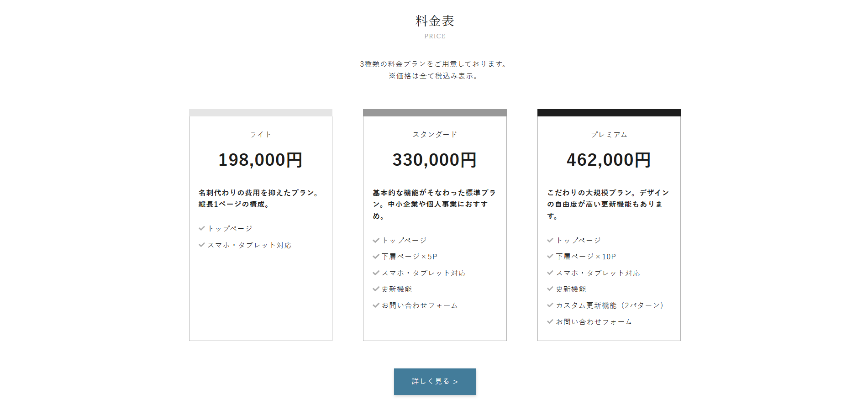Click checkmark beside ライト plan's トップページ

point(202,228)
